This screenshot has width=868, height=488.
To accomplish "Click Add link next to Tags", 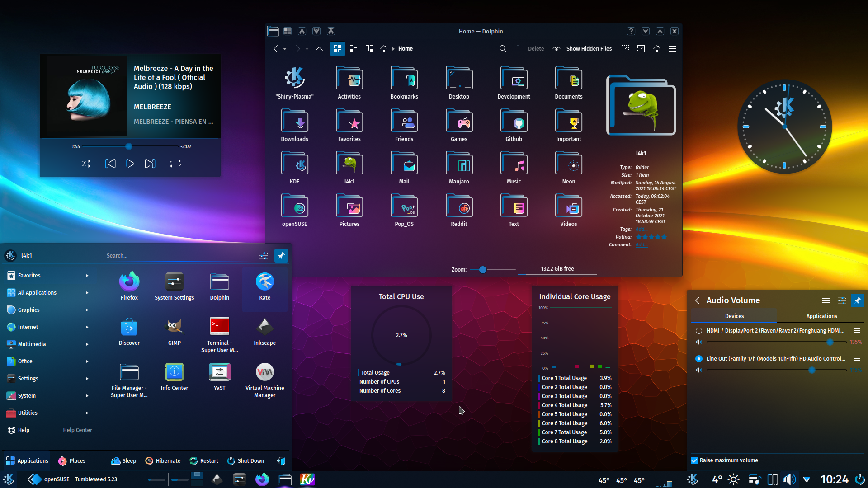I will (641, 230).
